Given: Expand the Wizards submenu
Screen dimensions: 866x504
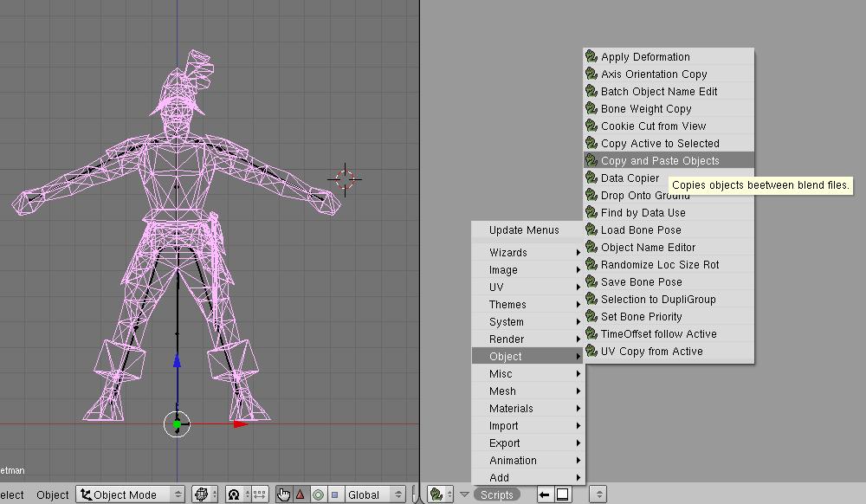Looking at the screenshot, I should tap(527, 252).
